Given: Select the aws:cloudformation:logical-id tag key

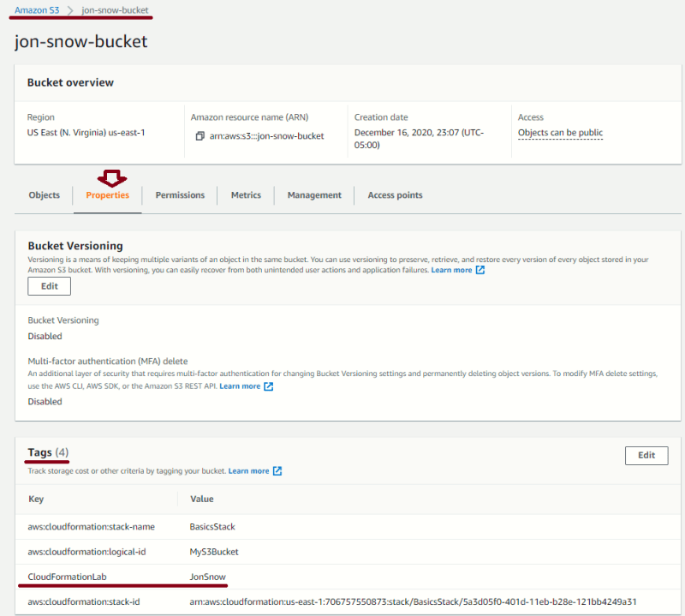Looking at the screenshot, I should point(87,552).
